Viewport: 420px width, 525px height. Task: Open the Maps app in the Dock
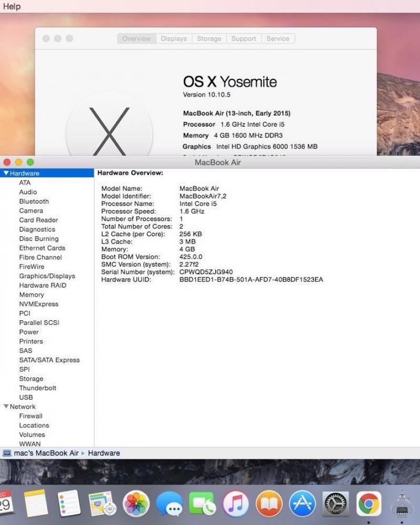click(102, 503)
